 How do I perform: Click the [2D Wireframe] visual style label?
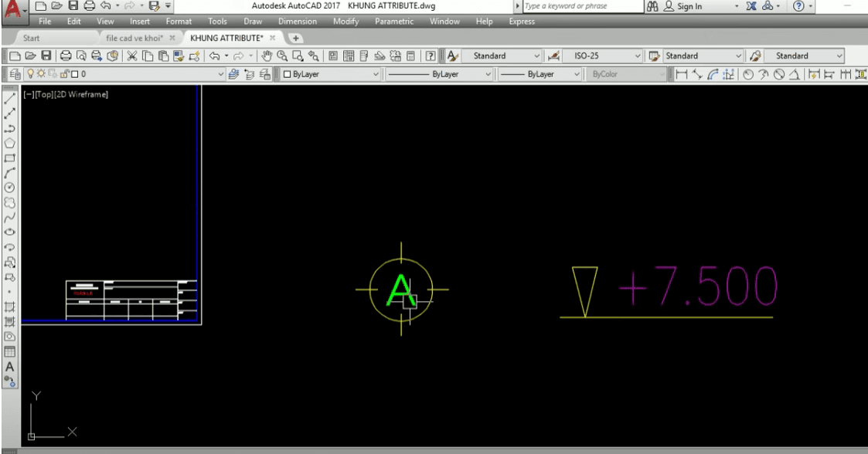(x=81, y=94)
